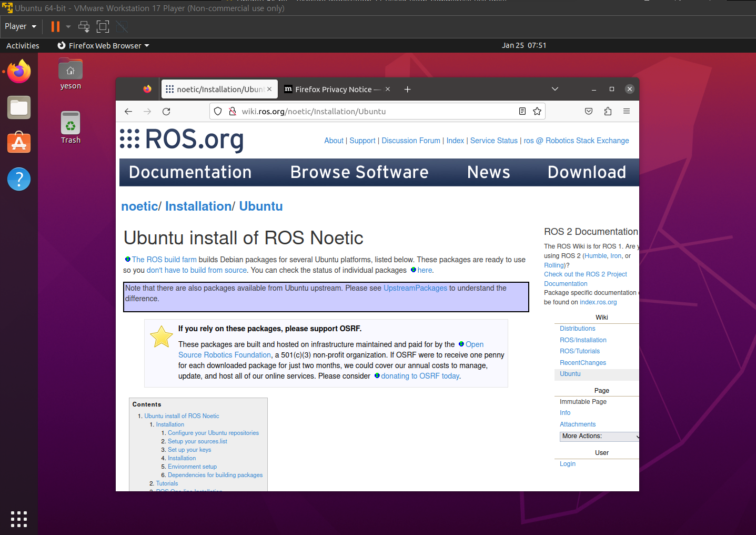
Task: Select the noetic/Installation/Ubuntu tab
Action: pos(220,89)
